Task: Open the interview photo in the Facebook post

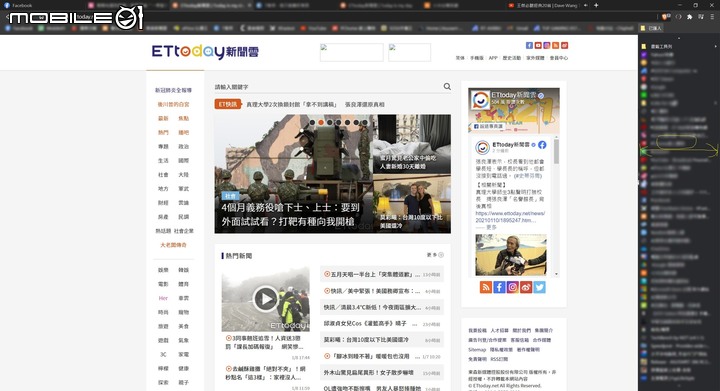Action: 511,255
